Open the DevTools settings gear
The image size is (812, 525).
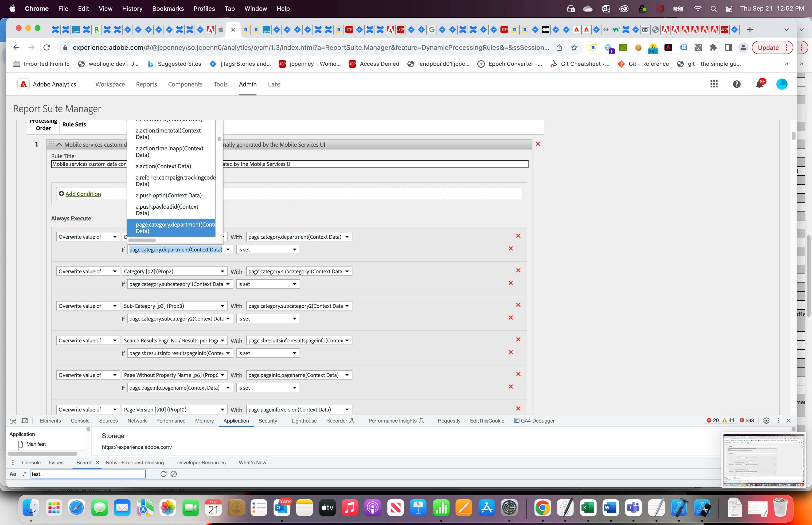(766, 421)
